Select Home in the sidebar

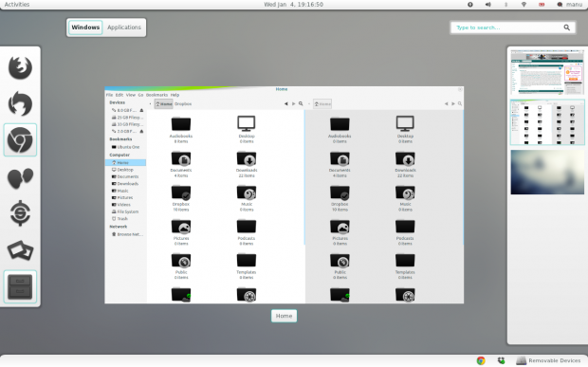point(125,163)
